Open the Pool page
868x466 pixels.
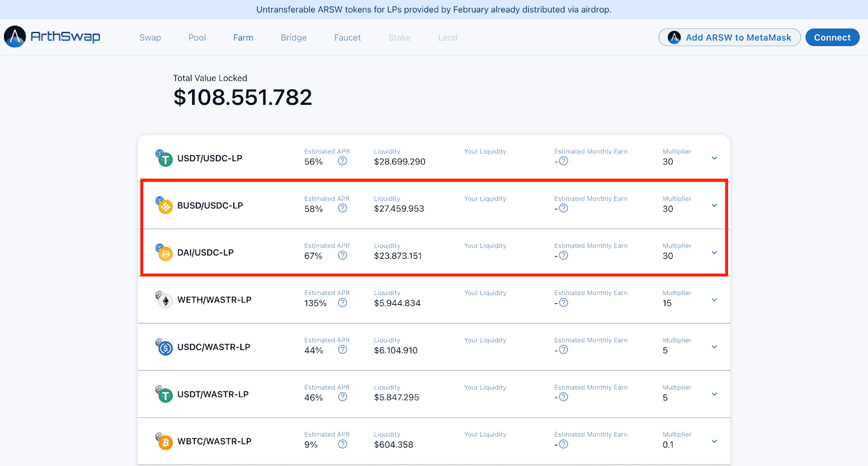click(197, 37)
